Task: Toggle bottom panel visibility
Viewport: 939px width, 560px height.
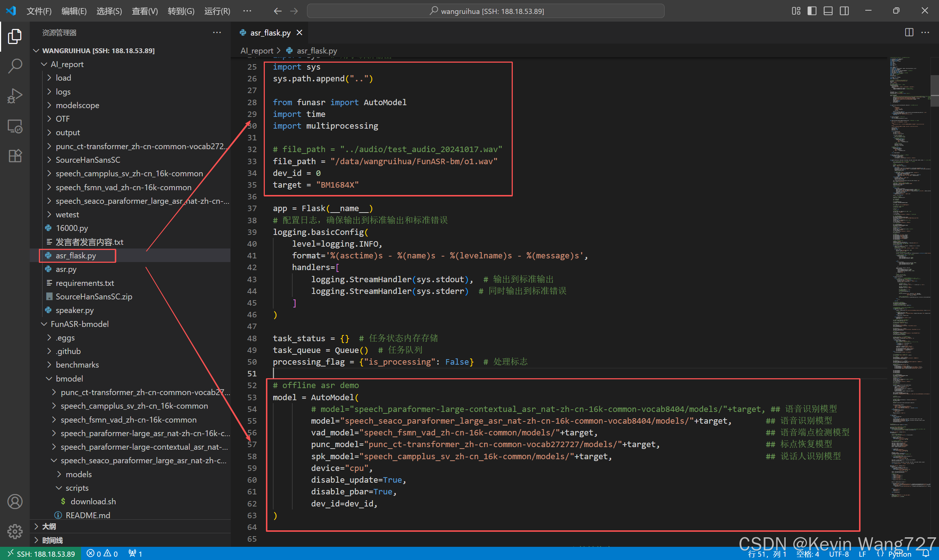Action: (828, 11)
